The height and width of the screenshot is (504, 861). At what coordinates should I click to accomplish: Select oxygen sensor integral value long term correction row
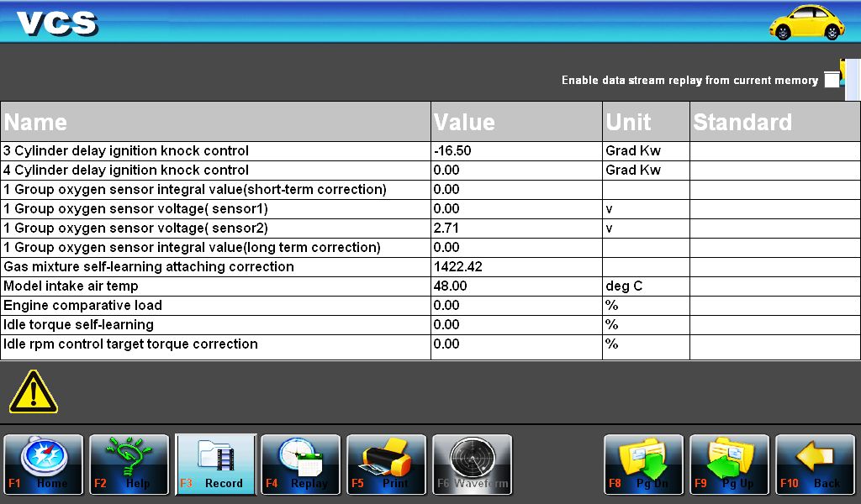click(430, 247)
